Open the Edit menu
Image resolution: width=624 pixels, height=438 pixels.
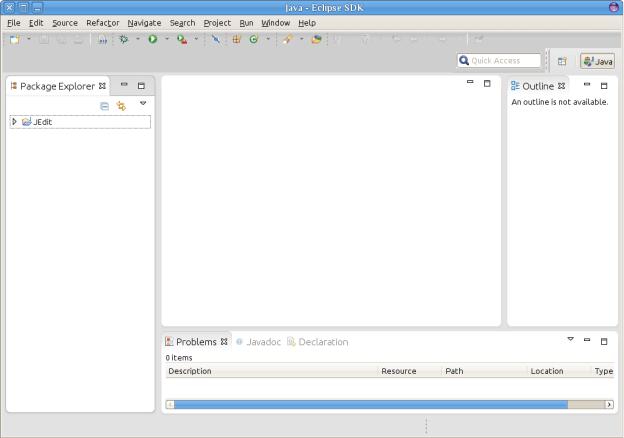(x=36, y=23)
